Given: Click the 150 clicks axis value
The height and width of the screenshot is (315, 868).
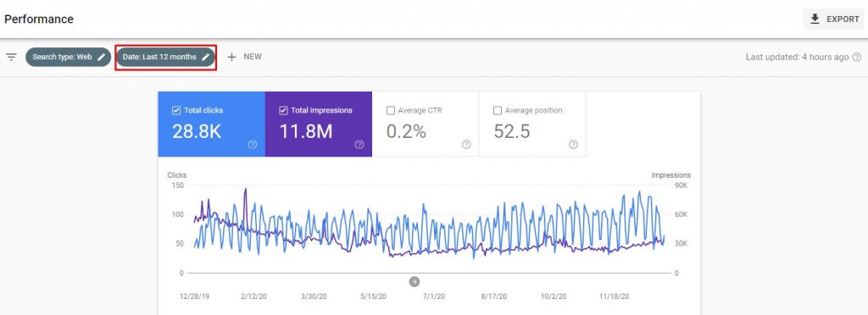Looking at the screenshot, I should (x=177, y=185).
